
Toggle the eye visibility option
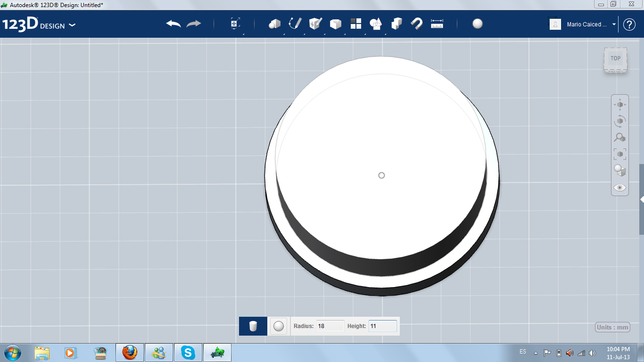pos(620,188)
